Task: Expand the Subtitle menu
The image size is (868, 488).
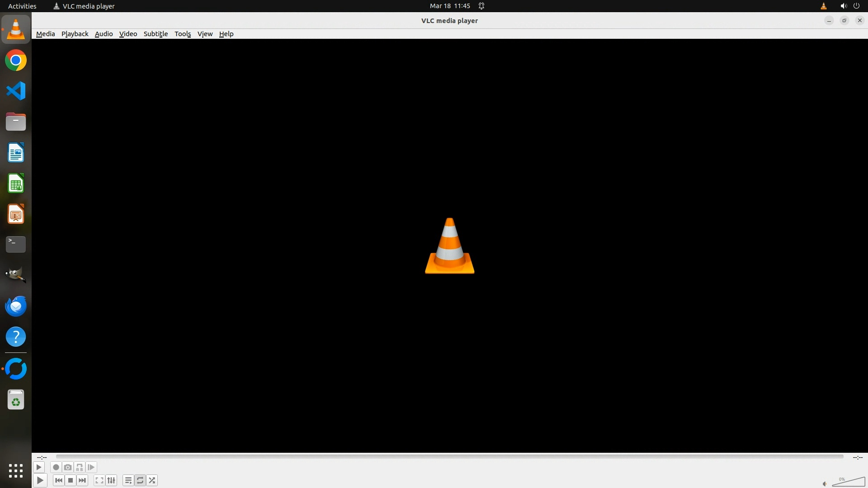Action: click(156, 34)
